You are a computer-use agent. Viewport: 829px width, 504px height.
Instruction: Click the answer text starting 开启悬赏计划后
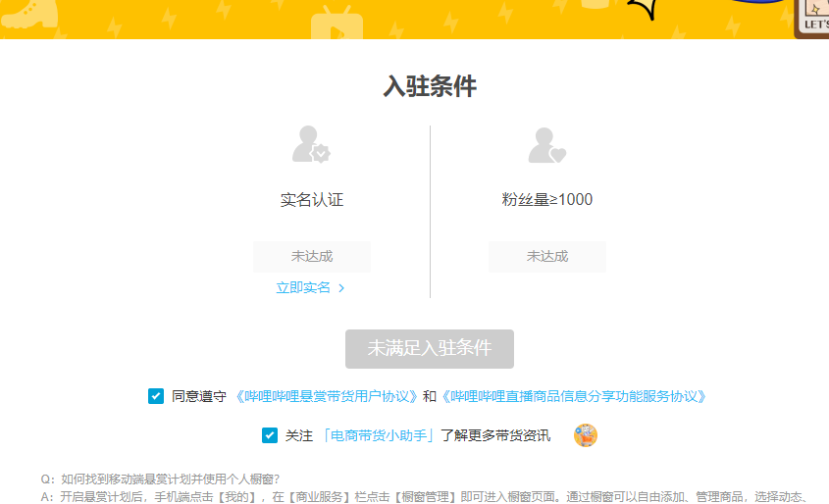[424, 497]
